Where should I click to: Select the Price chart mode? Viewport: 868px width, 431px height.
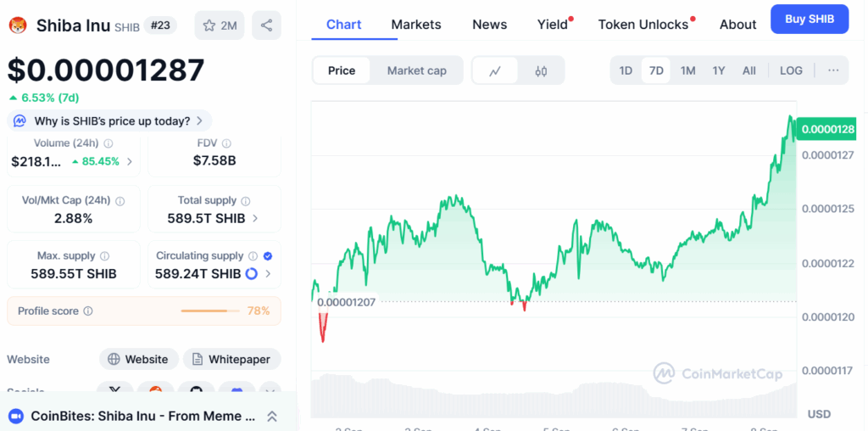342,70
